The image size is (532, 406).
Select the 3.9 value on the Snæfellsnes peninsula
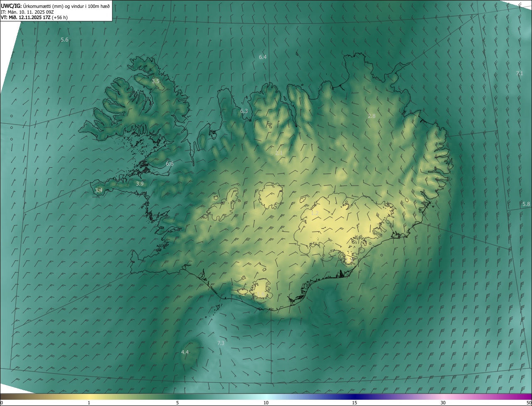click(140, 183)
